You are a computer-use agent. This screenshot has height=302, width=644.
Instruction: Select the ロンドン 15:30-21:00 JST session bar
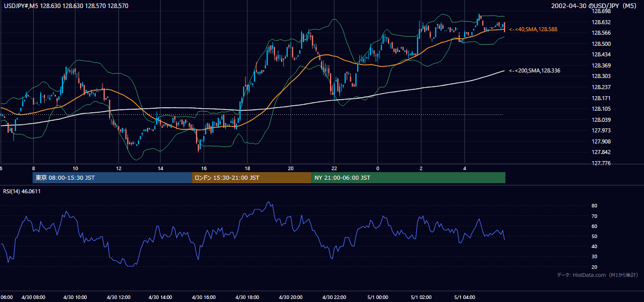pyautogui.click(x=251, y=178)
